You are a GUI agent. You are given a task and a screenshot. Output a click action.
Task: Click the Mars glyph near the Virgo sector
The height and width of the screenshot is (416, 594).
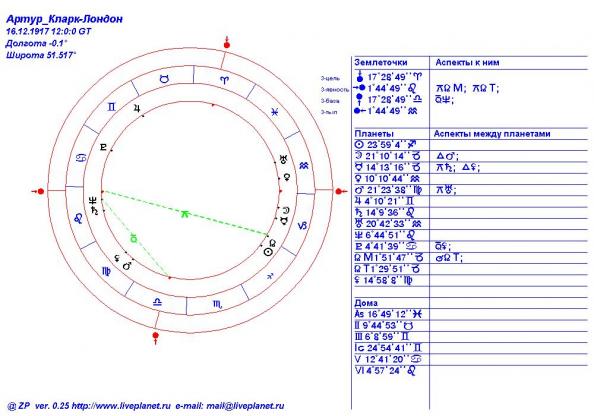127,266
